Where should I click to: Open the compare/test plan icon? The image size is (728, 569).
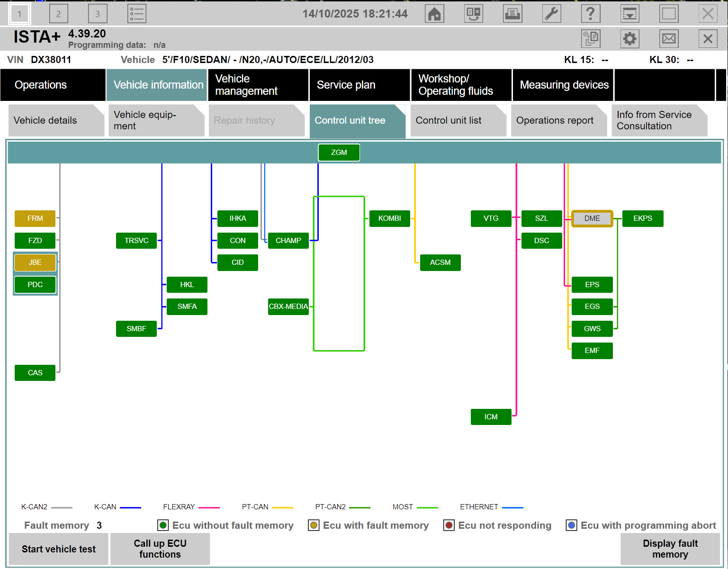click(x=474, y=14)
